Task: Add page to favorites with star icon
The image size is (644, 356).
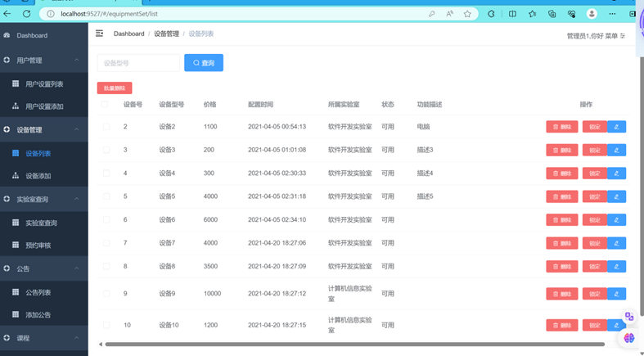Action: [x=467, y=14]
